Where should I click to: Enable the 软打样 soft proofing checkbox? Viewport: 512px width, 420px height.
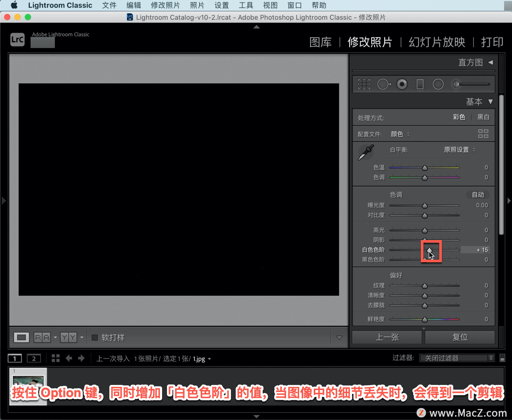(95, 338)
